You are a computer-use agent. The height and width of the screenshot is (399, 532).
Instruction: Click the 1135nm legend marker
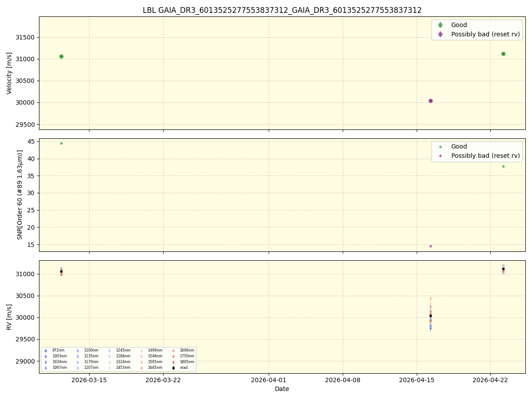tap(78, 356)
